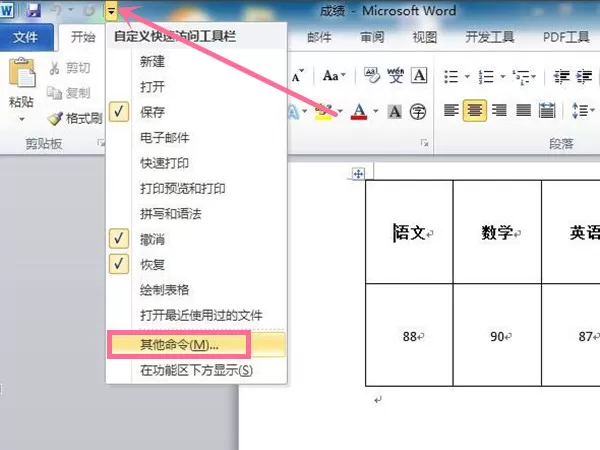
Task: Enable 快速打印 in the customize menu
Action: coord(196,163)
